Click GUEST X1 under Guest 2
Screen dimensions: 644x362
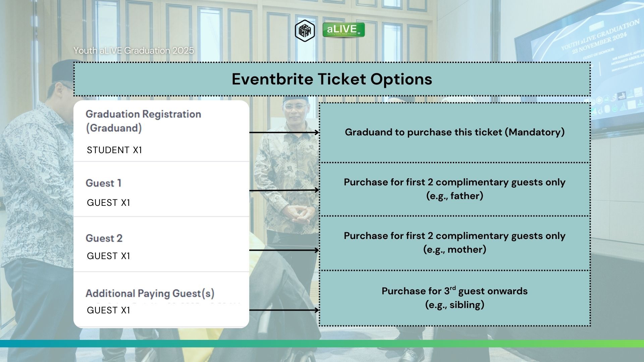pos(108,256)
